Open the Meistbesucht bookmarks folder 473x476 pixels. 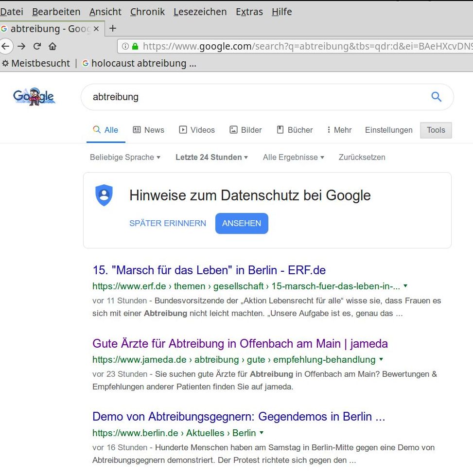pos(36,63)
